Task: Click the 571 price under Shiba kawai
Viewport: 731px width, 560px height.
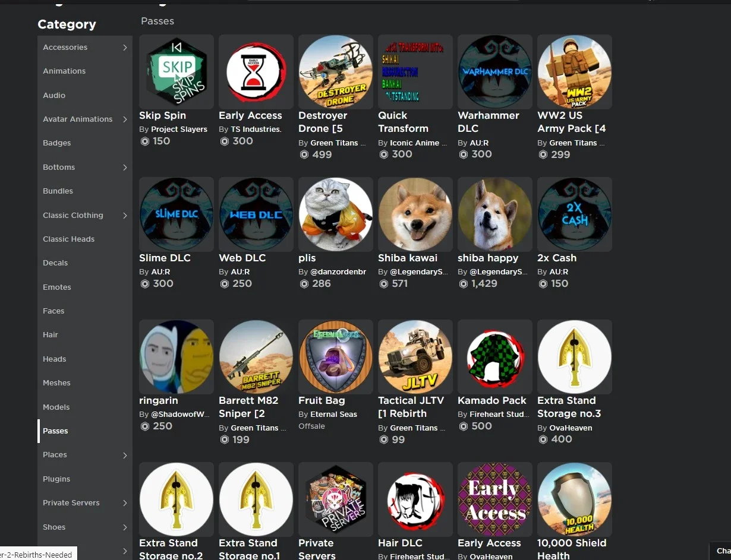Action: point(399,284)
